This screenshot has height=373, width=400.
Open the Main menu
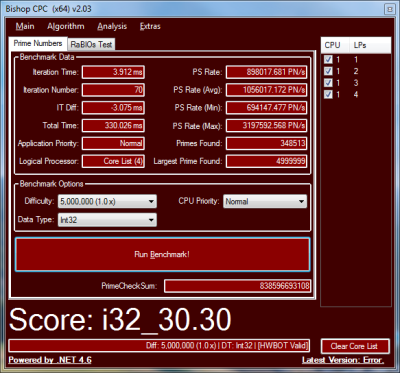pos(25,26)
